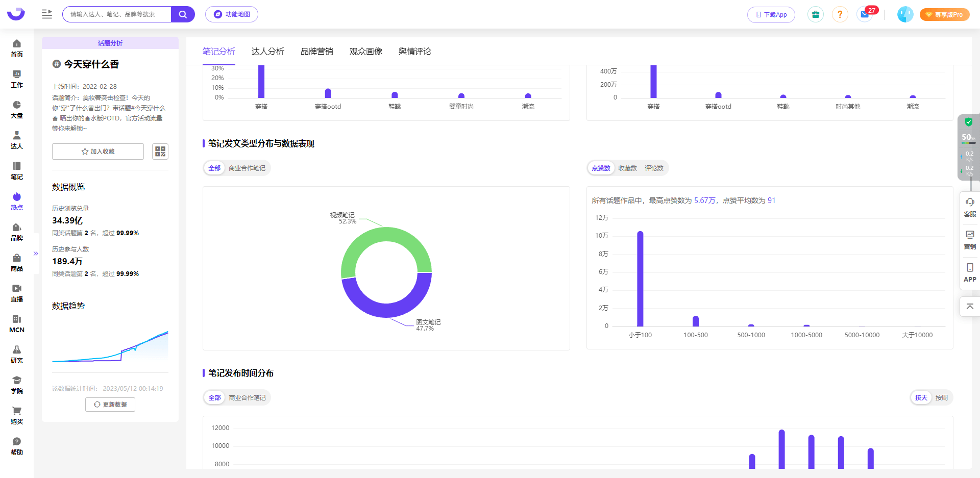The image size is (980, 478).
Task: Open 购买 cart in the sidebar
Action: [17, 416]
